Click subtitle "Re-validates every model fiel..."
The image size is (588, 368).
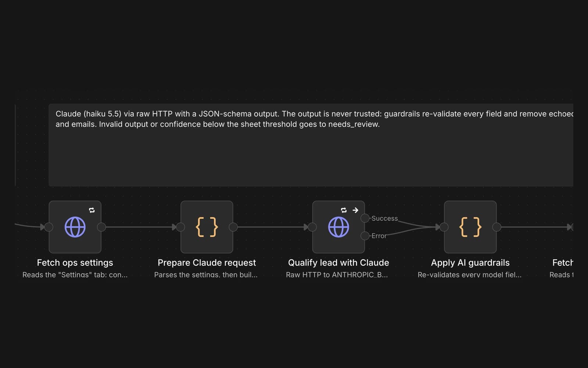click(x=470, y=275)
